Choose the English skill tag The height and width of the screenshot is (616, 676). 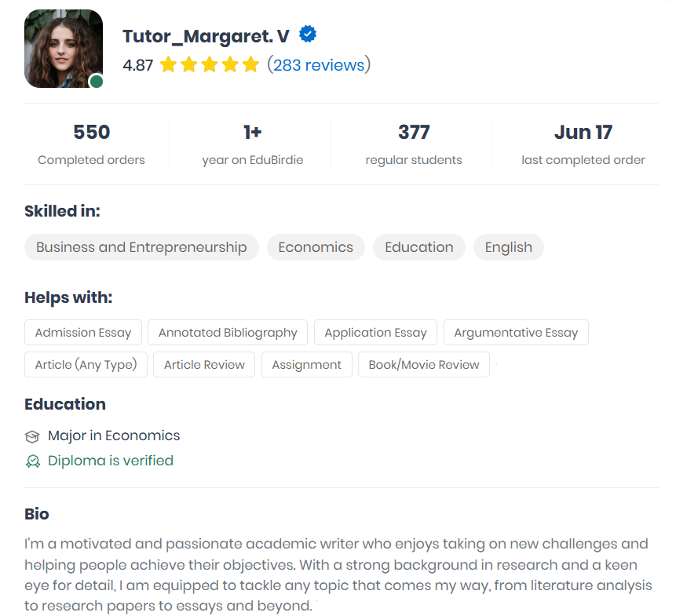(x=508, y=247)
